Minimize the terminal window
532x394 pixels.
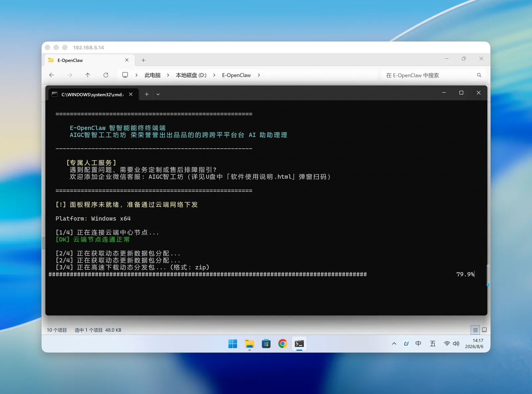pyautogui.click(x=444, y=92)
